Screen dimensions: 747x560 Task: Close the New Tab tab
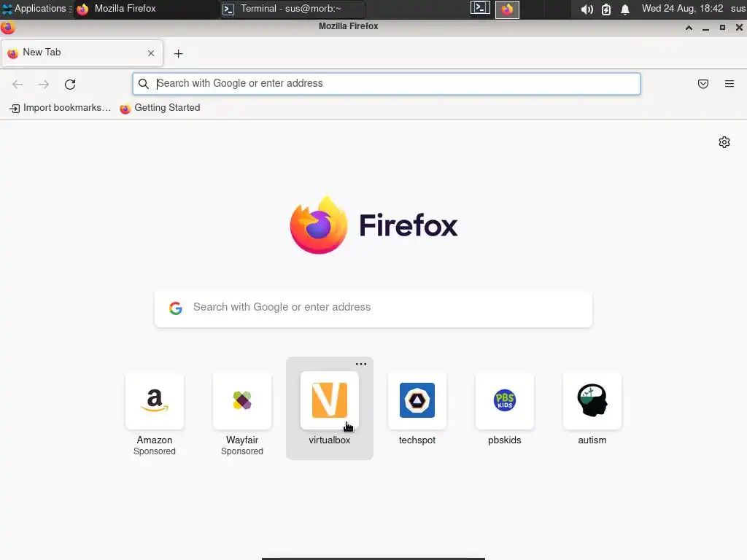(x=151, y=53)
